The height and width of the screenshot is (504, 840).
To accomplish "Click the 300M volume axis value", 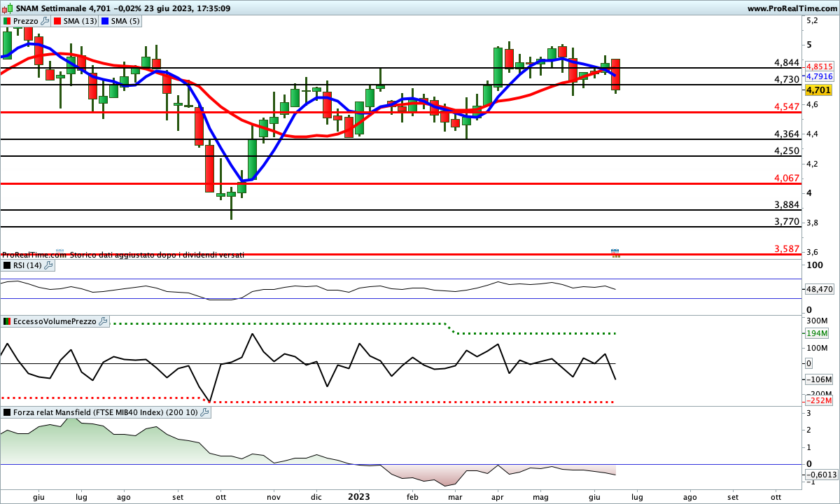I will tap(817, 319).
